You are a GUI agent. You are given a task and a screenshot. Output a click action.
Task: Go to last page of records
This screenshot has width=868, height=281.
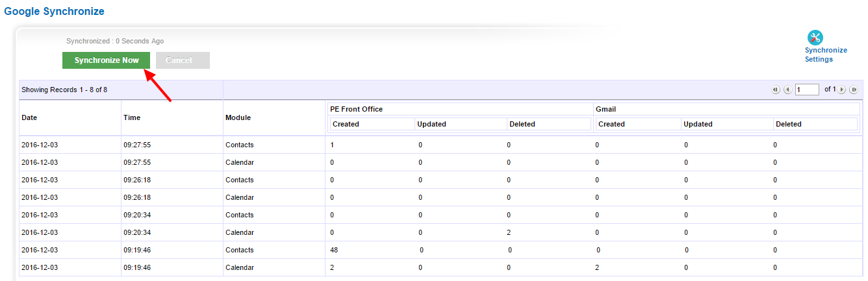pos(854,90)
